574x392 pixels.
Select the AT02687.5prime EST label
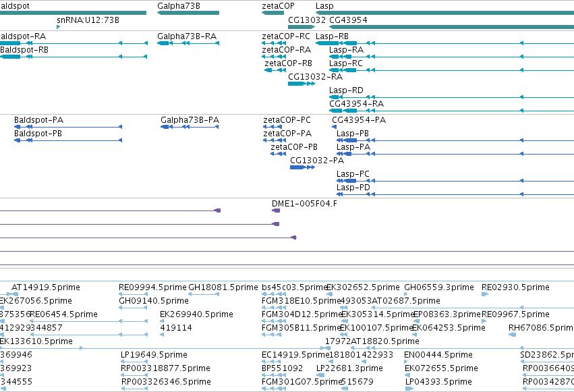(x=406, y=301)
